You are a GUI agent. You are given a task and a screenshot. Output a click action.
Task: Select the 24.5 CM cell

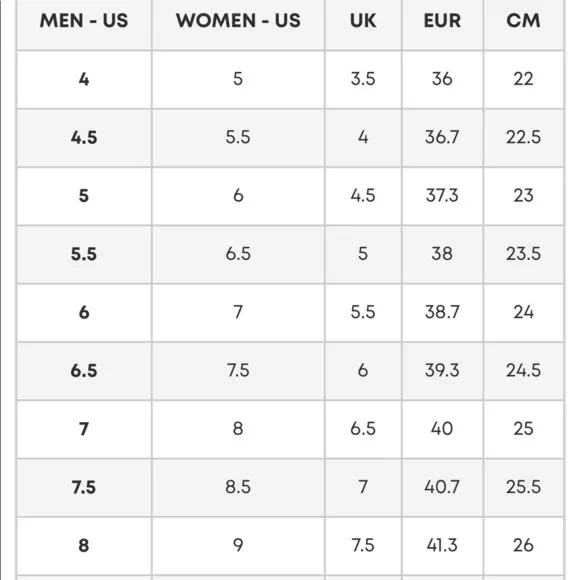[523, 371]
